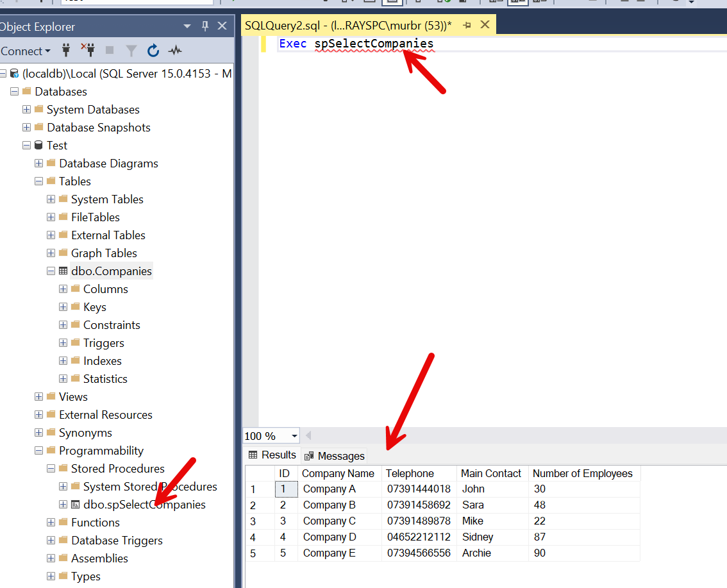
Task: Click the Stop square icon in Object Explorer
Action: click(x=110, y=50)
